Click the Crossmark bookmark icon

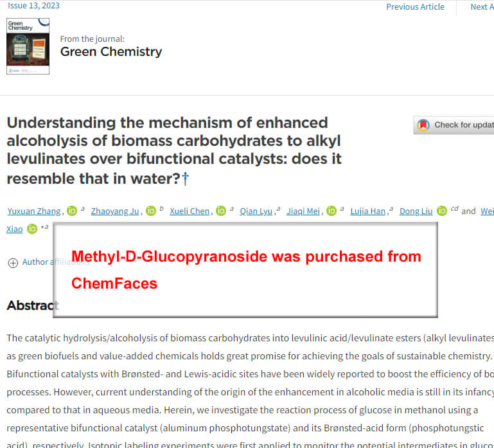pos(423,125)
